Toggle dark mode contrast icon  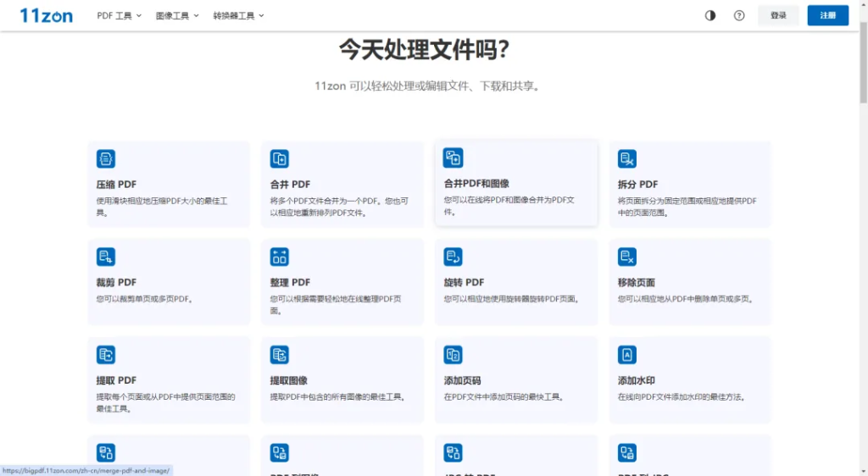[x=710, y=15]
